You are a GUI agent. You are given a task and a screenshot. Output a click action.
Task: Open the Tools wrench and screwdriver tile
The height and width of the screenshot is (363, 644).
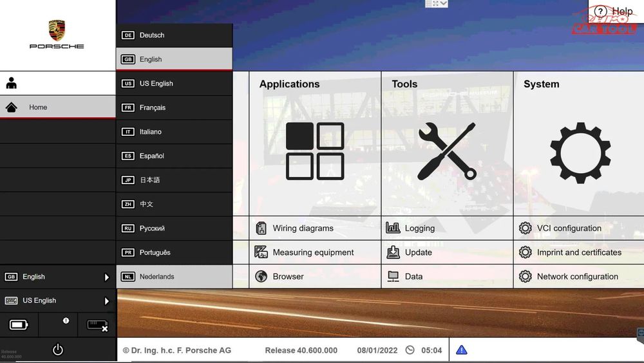447,151
